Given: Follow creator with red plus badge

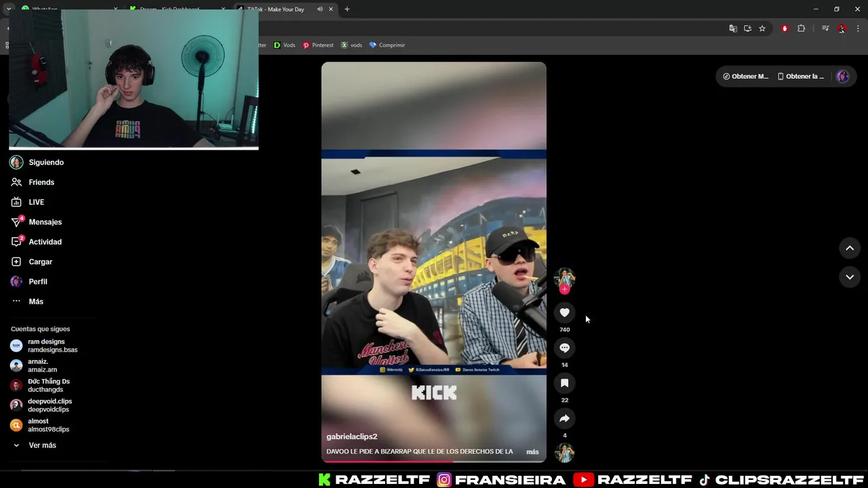Looking at the screenshot, I should [564, 289].
